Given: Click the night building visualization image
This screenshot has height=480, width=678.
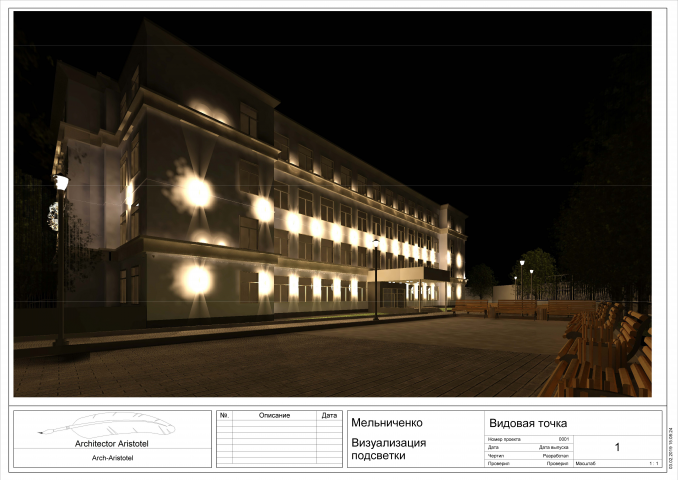Looking at the screenshot, I should [x=332, y=204].
